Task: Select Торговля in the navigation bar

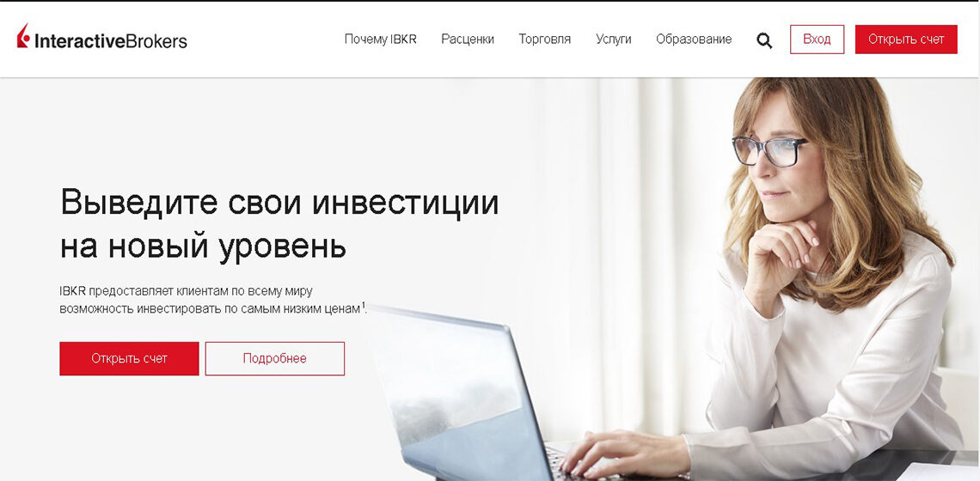Action: point(544,40)
